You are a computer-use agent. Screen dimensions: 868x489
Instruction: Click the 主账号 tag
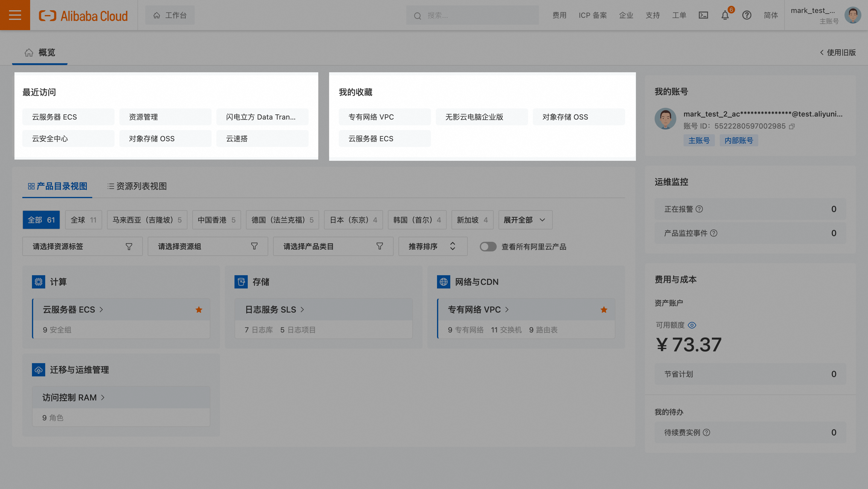point(699,140)
